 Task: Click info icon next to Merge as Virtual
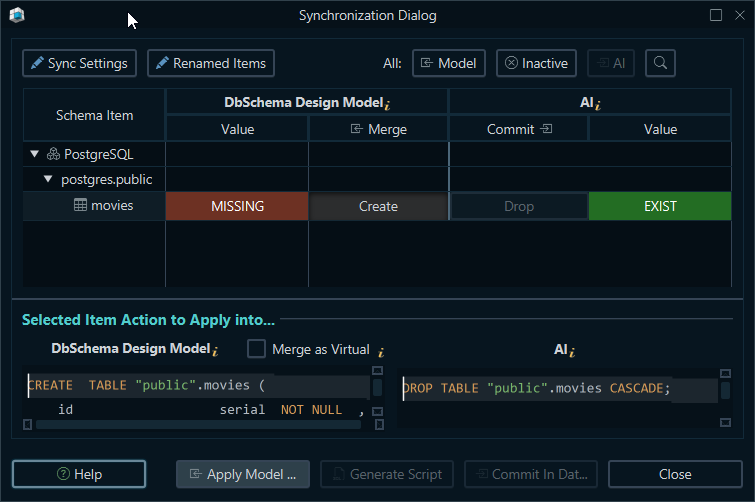(x=381, y=352)
